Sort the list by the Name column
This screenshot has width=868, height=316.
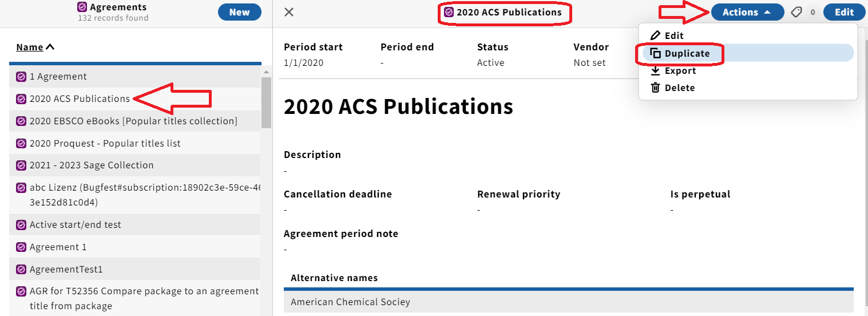35,47
